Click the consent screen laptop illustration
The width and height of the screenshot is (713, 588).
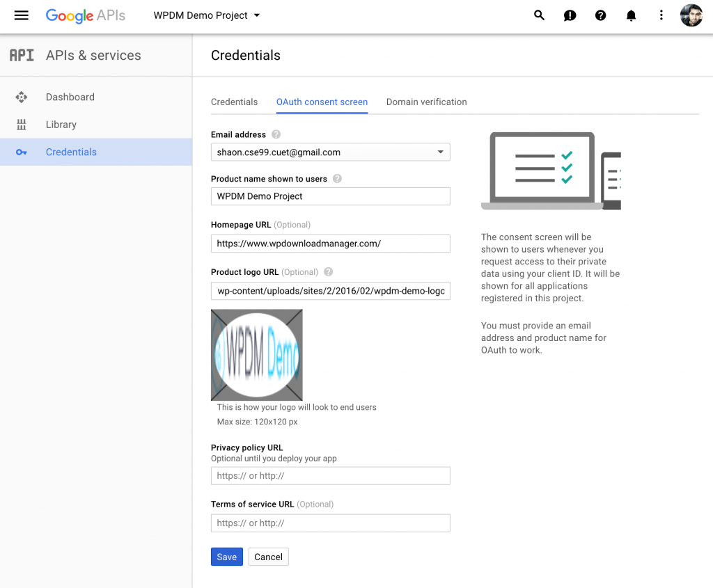click(x=551, y=171)
